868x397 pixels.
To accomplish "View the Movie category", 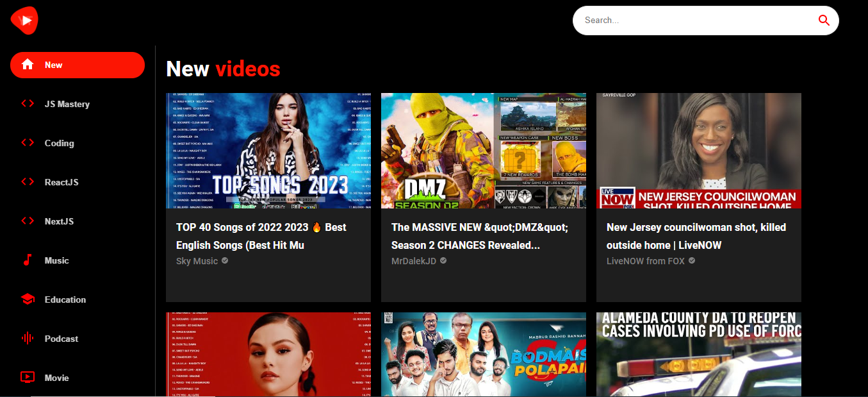I will (x=57, y=378).
